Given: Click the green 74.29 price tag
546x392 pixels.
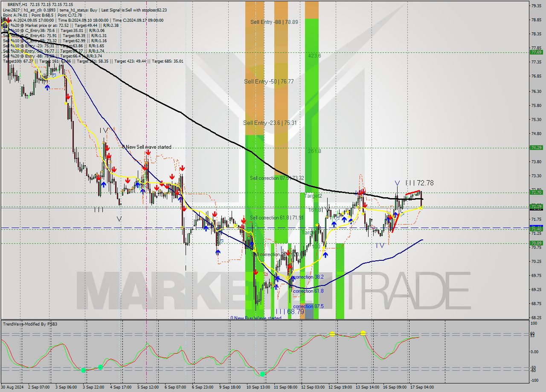Looking at the screenshot, I should 536,148.
